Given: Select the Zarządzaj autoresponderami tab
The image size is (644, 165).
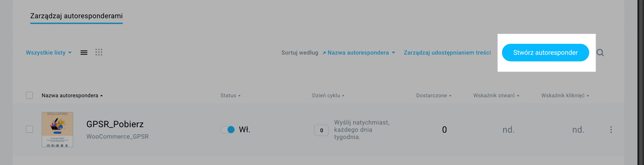Looking at the screenshot, I should (76, 16).
